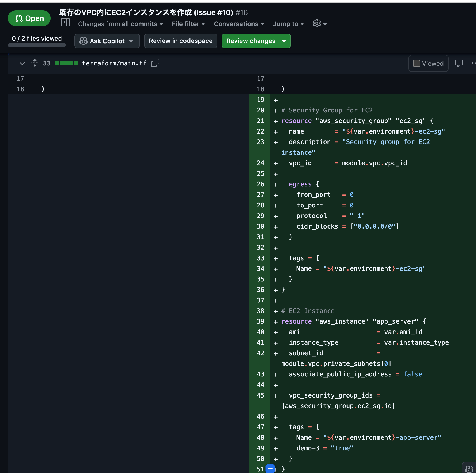Open comment on file speech bubble

coord(459,63)
